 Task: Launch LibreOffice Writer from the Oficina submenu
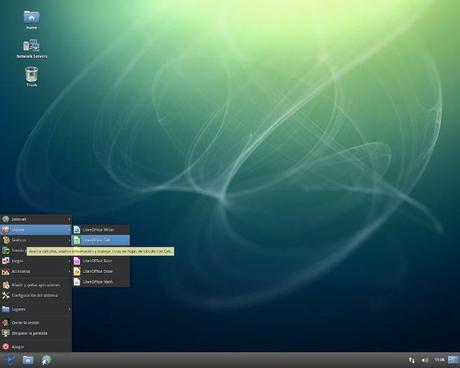tap(101, 230)
